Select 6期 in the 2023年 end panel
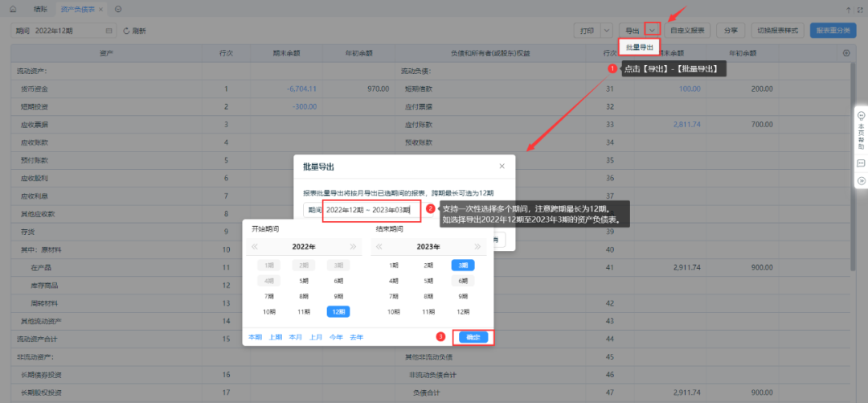The image size is (868, 403). pos(463,281)
